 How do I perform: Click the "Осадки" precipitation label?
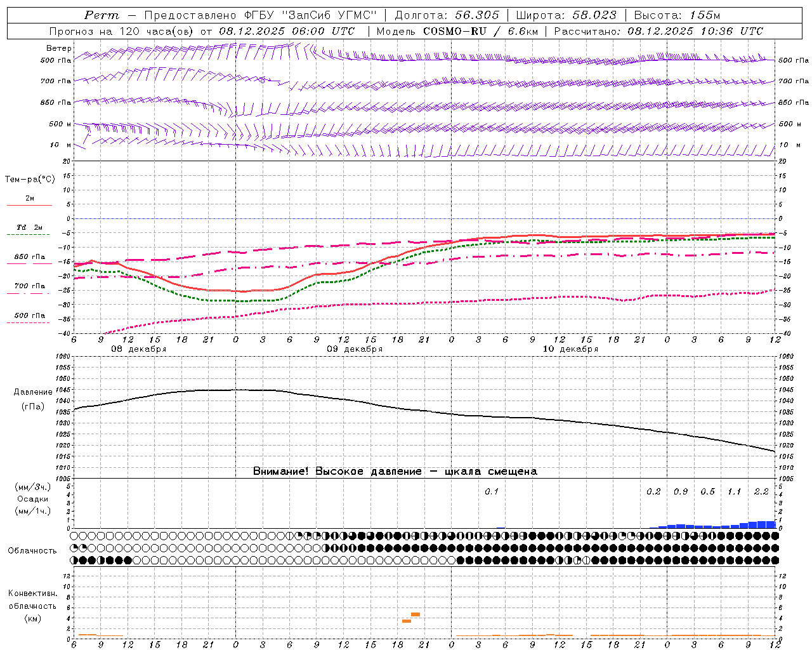tap(33, 499)
